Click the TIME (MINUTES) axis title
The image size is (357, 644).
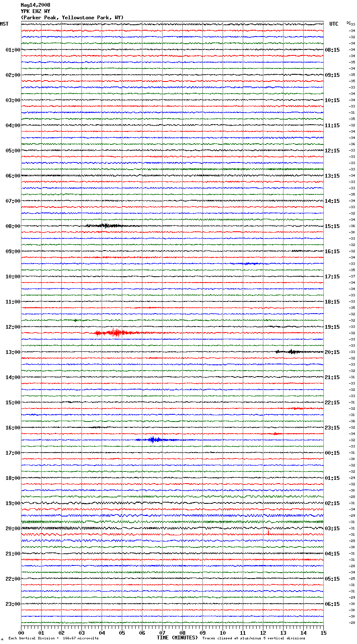pos(177,638)
